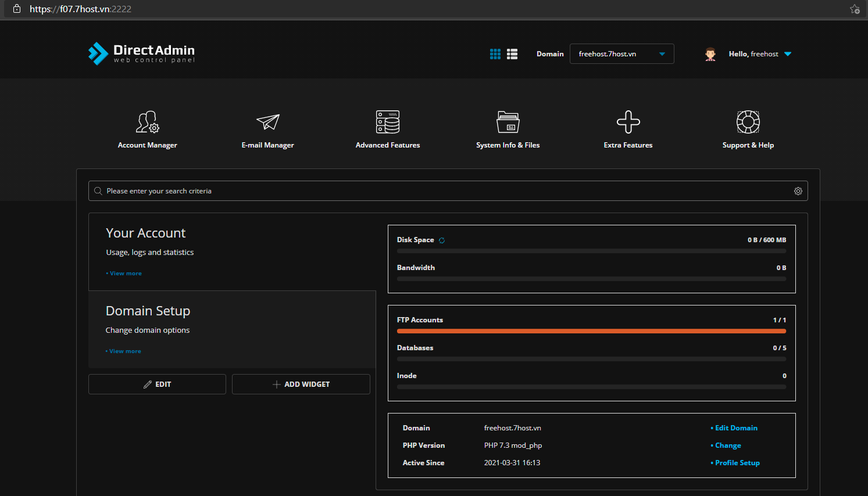
Task: Click the Domain Setup heading
Action: (x=148, y=311)
